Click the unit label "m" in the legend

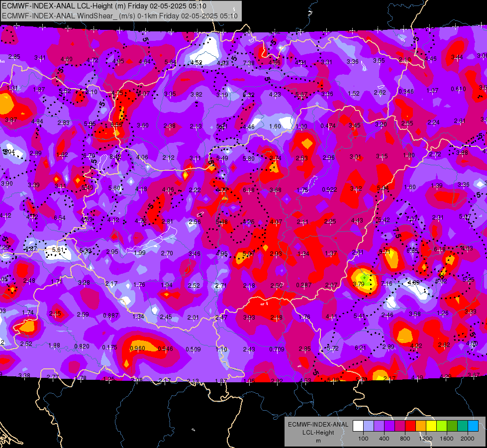(x=318, y=441)
